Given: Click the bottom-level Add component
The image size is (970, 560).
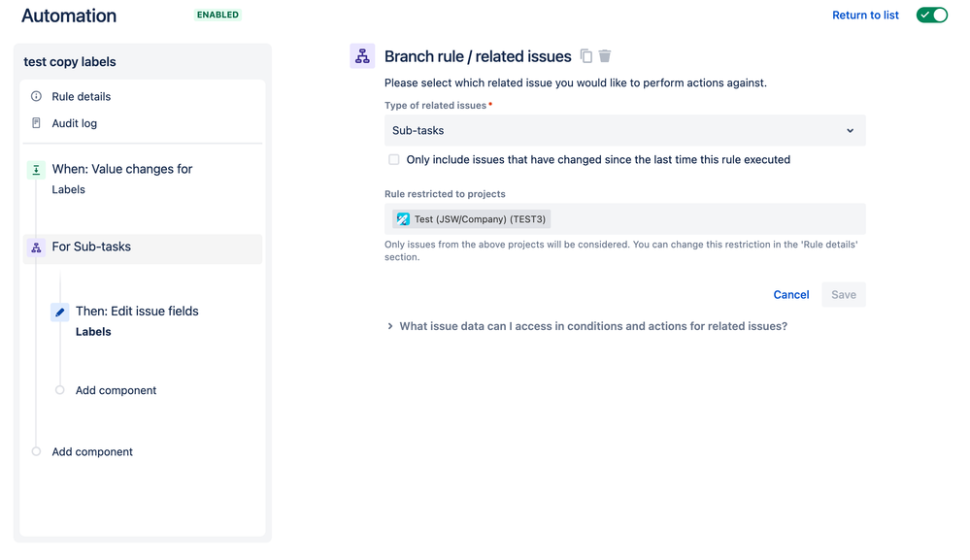Looking at the screenshot, I should pos(92,452).
